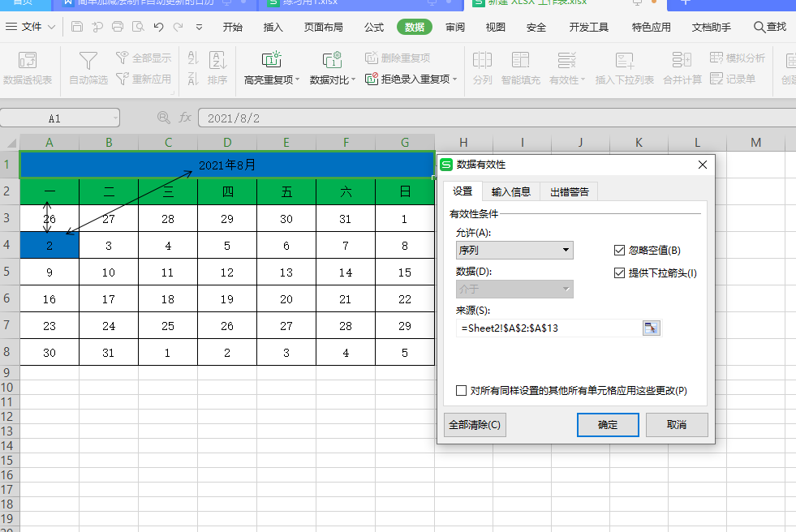Click the Undo arrow icon
Viewport: 796px width, 532px height.
159,27
